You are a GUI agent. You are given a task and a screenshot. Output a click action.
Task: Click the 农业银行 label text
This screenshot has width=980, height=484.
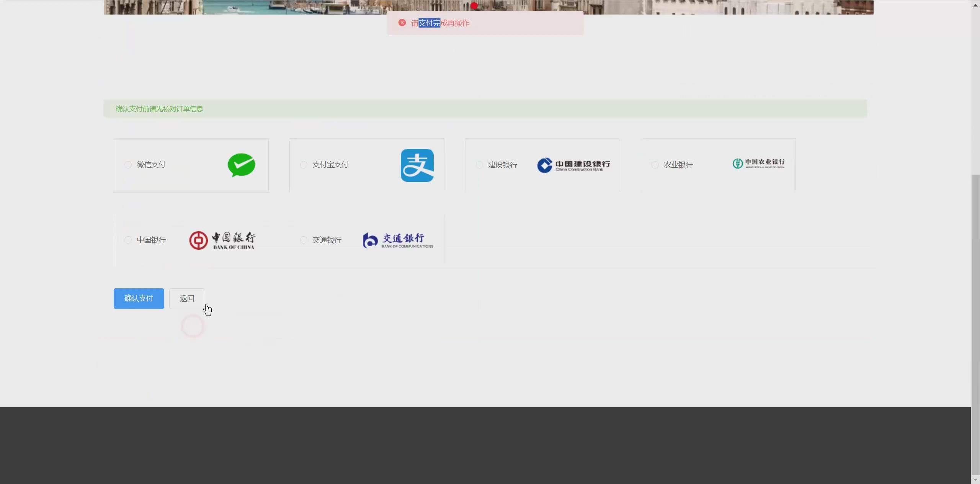pyautogui.click(x=678, y=165)
